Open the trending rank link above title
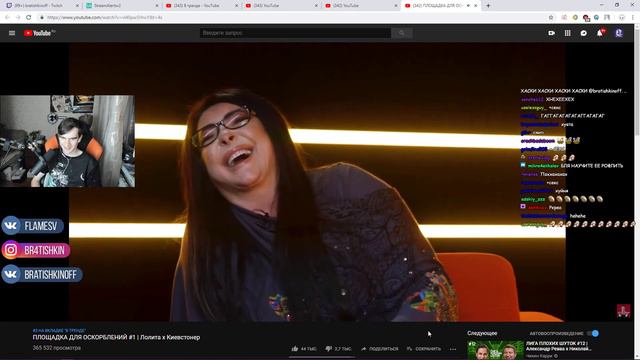 pos(59,330)
